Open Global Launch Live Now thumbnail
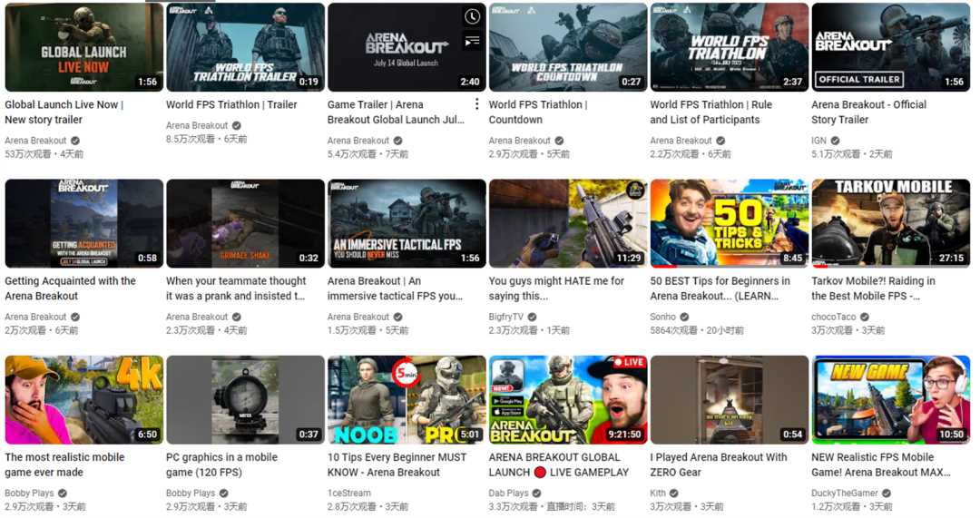This screenshot has height=518, width=980. pyautogui.click(x=83, y=47)
